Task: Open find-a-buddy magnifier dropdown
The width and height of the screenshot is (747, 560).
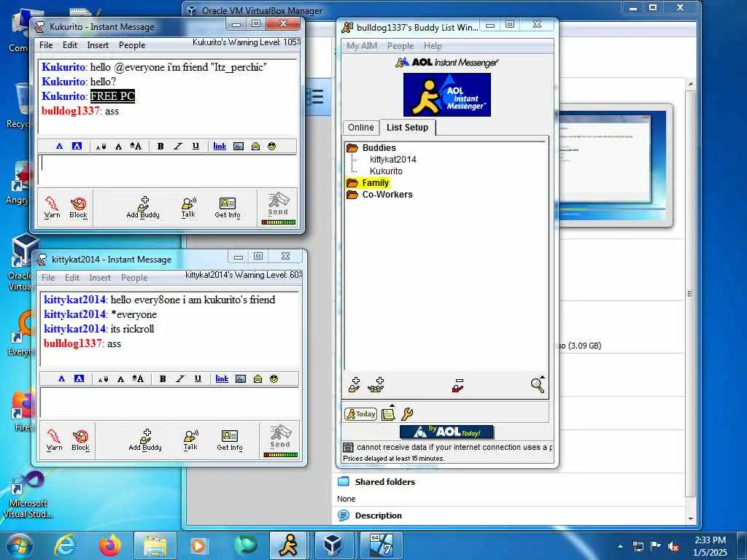Action: click(x=538, y=384)
